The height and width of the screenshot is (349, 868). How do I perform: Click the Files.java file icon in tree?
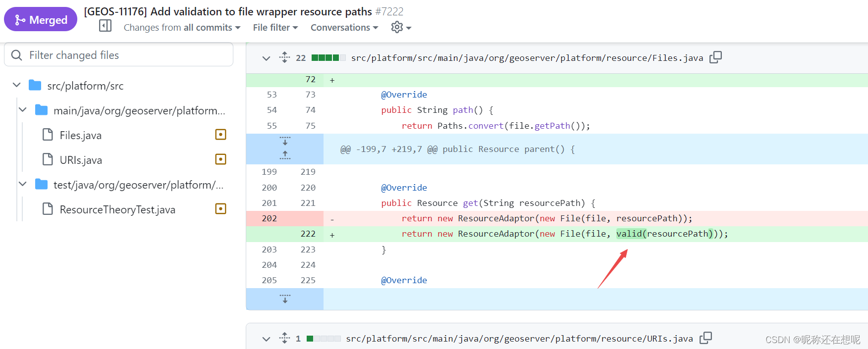click(48, 135)
